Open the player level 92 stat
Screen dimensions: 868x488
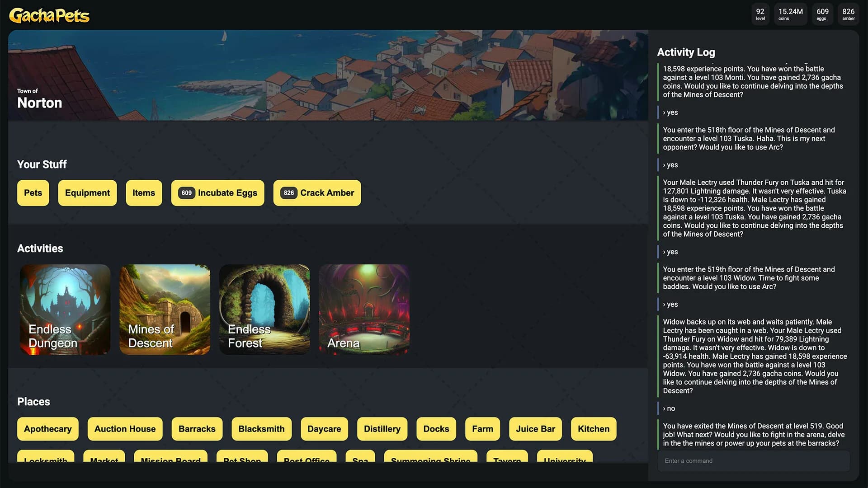click(x=760, y=14)
